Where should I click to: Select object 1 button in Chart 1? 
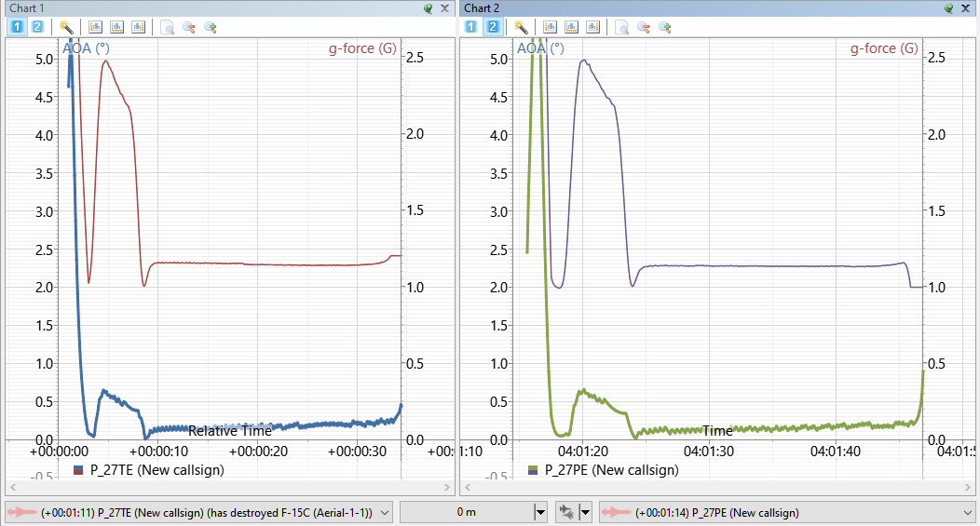[17, 27]
